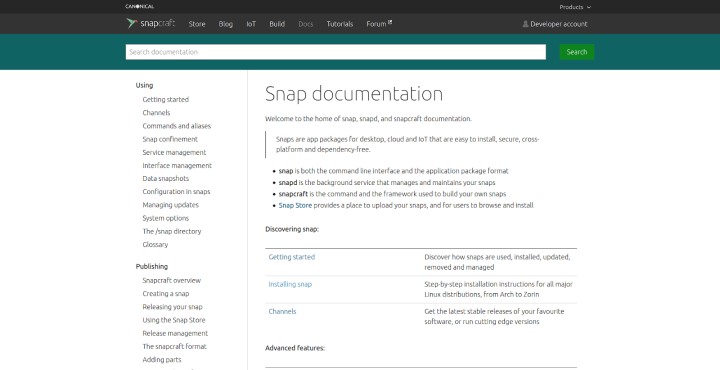Click the Using sidebar section heading
Viewport: 720px width, 370px height.
coord(144,85)
